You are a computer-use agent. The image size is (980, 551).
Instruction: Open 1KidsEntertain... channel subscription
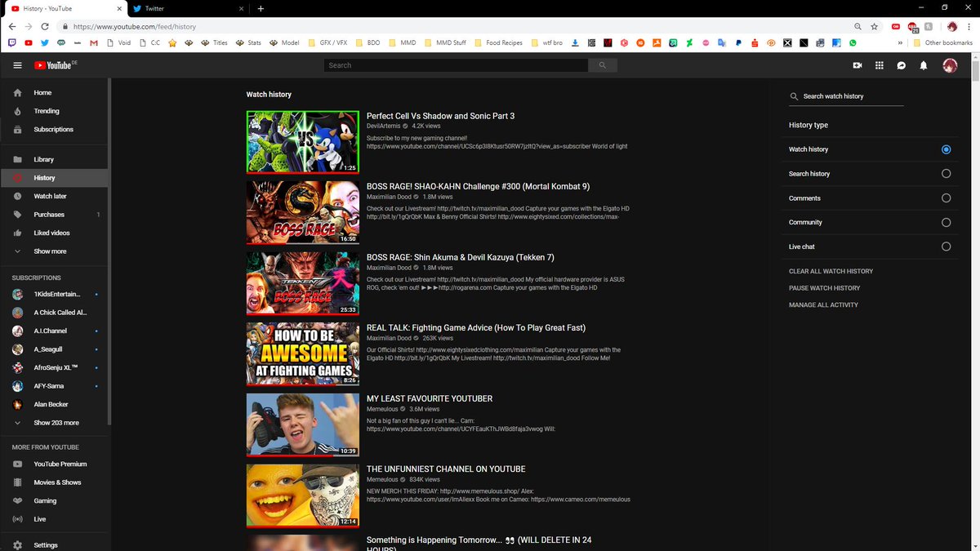[x=54, y=294]
